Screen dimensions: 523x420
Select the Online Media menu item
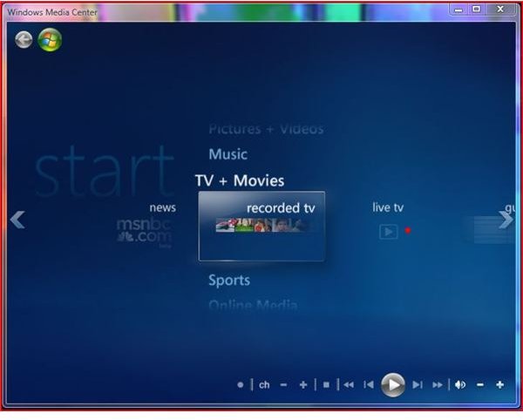(253, 305)
